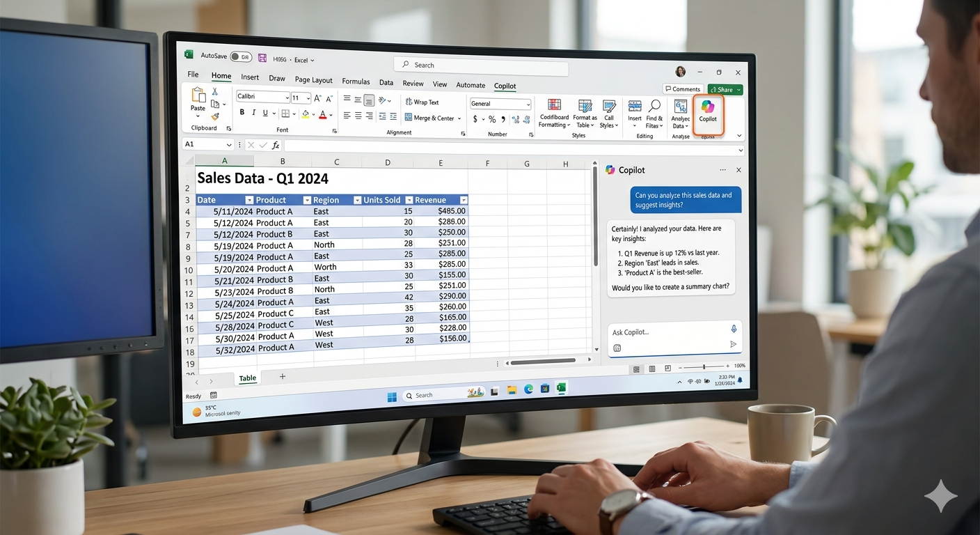Open Format as Table gallery
The height and width of the screenshot is (535, 980).
585,114
